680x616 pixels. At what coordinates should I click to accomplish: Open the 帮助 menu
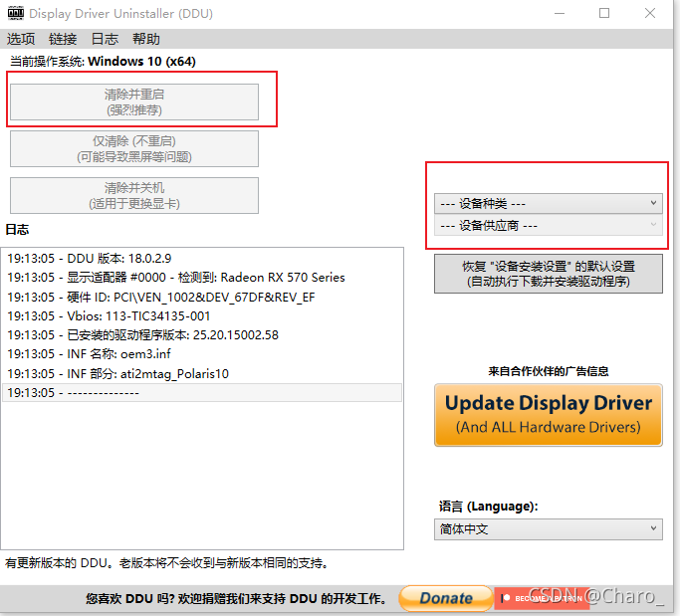click(x=146, y=39)
